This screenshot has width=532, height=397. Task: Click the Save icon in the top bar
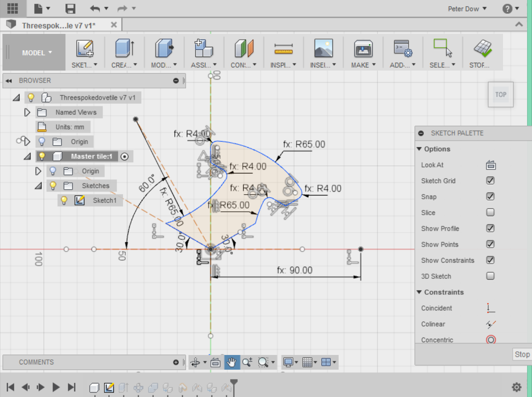(70, 9)
